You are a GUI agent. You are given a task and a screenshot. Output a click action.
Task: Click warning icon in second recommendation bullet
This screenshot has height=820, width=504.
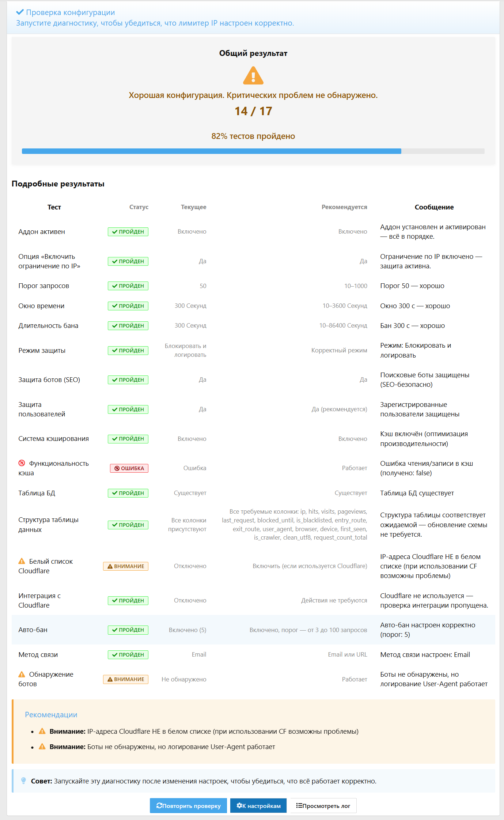[42, 747]
